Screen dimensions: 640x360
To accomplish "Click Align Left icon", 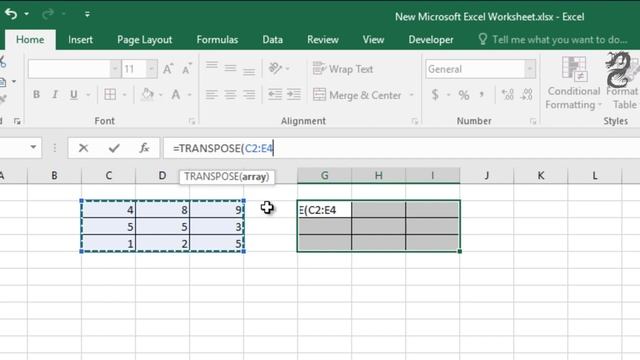I will point(211,95).
